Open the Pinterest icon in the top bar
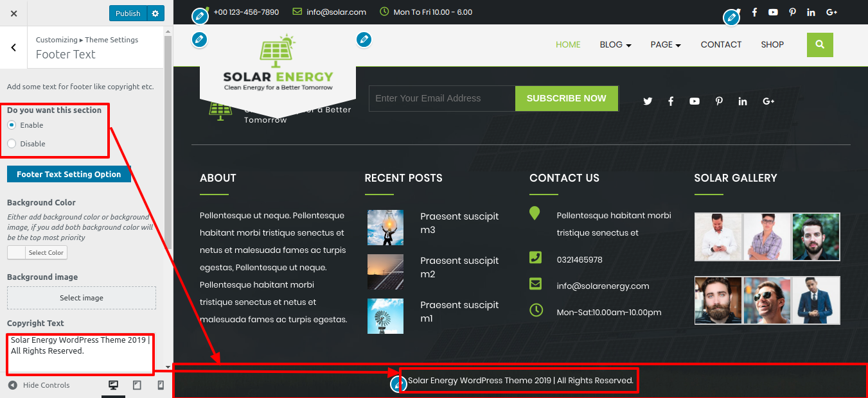Image resolution: width=868 pixels, height=398 pixels. pyautogui.click(x=792, y=12)
